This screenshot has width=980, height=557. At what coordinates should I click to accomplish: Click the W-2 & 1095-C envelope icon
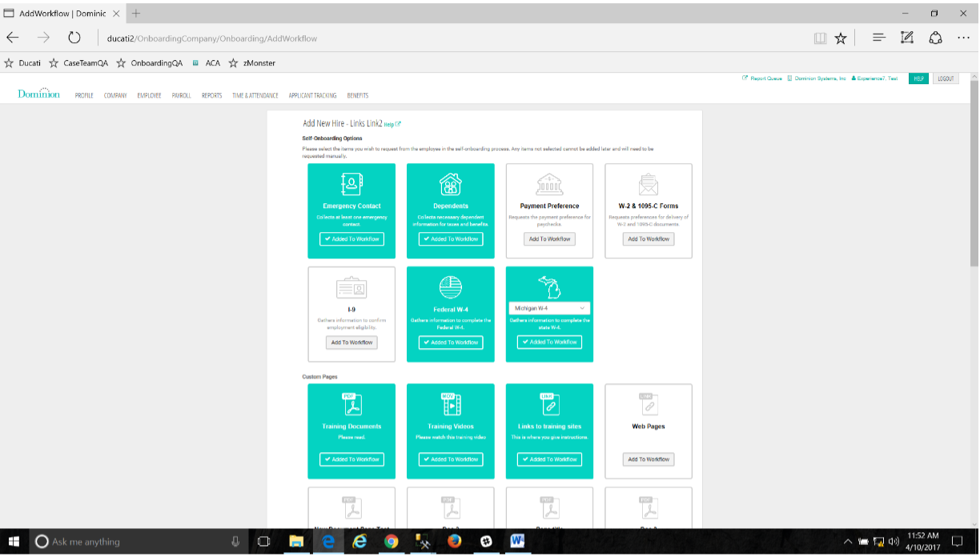tap(649, 185)
